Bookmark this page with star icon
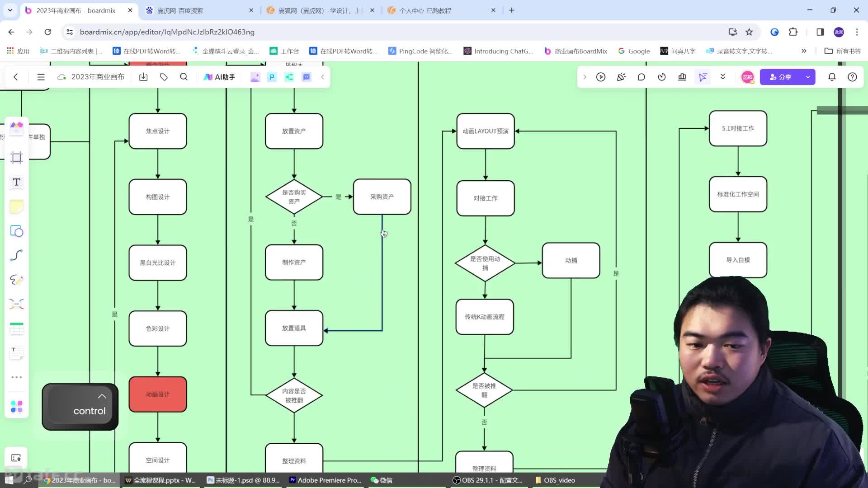The width and height of the screenshot is (868, 488). tap(749, 32)
